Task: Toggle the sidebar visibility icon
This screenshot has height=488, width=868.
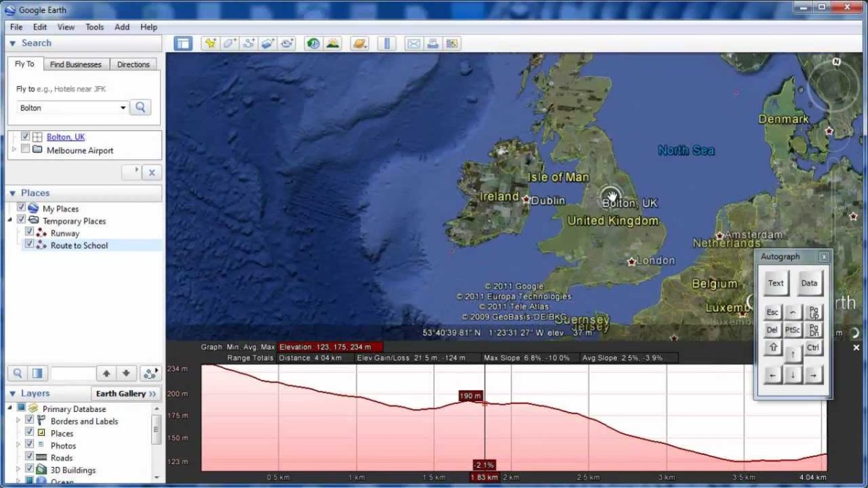Action: tap(183, 43)
